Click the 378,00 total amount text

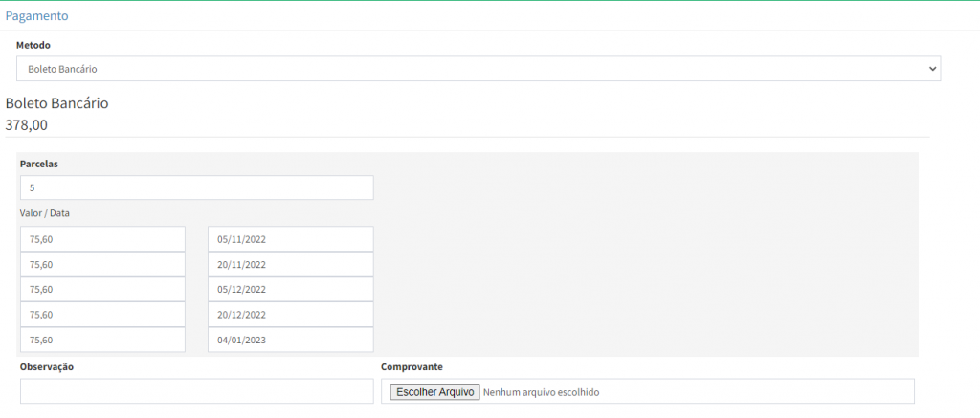coord(27,124)
